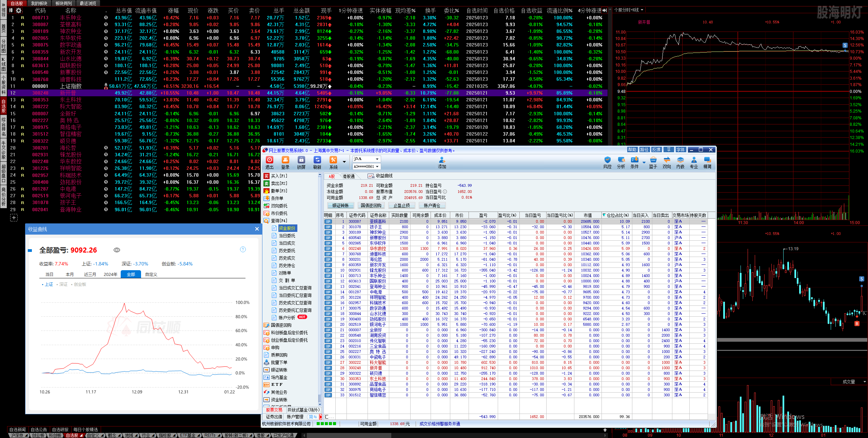Refresh holdings with 刷新 icon

point(317,162)
